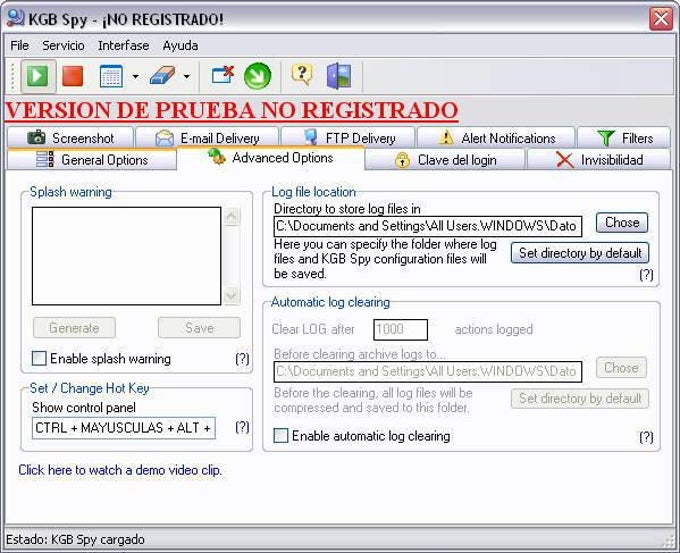Click the VERSION DE PRUEBA NO REGISTRADO banner
The width and height of the screenshot is (680, 553).
[232, 110]
